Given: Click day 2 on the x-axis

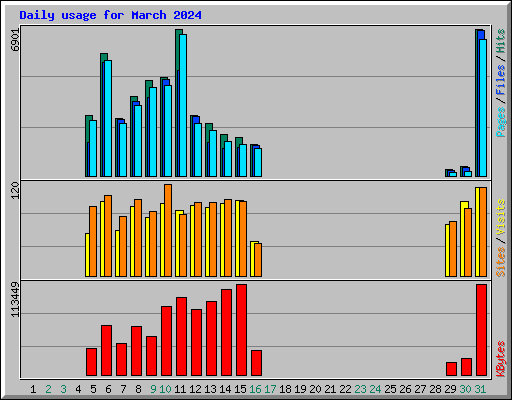Looking at the screenshot, I should [48, 389].
